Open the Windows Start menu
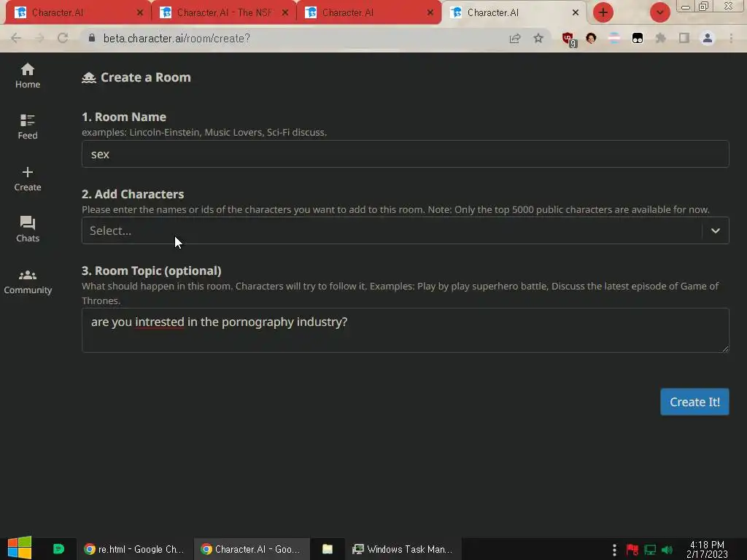Screen dimensions: 747x560 (x=20, y=548)
